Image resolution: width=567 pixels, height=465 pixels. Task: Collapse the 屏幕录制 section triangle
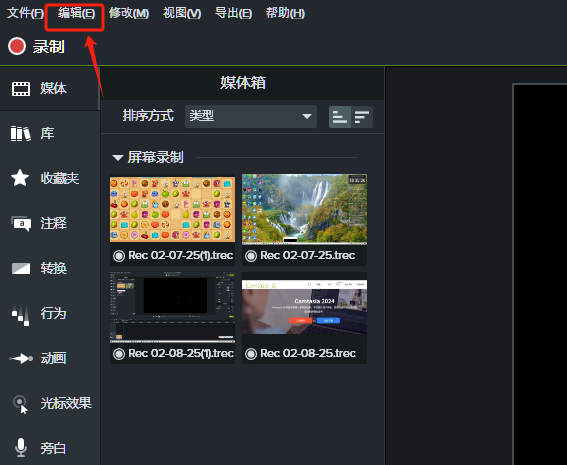pyautogui.click(x=118, y=158)
